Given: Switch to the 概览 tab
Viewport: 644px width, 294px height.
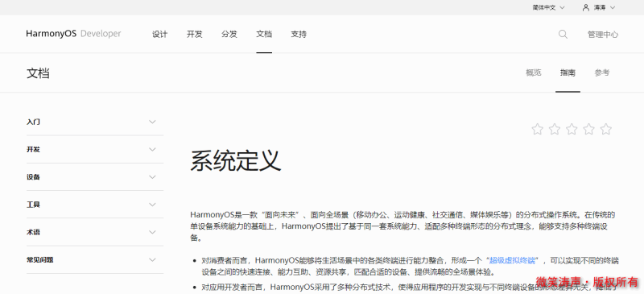Looking at the screenshot, I should [534, 72].
